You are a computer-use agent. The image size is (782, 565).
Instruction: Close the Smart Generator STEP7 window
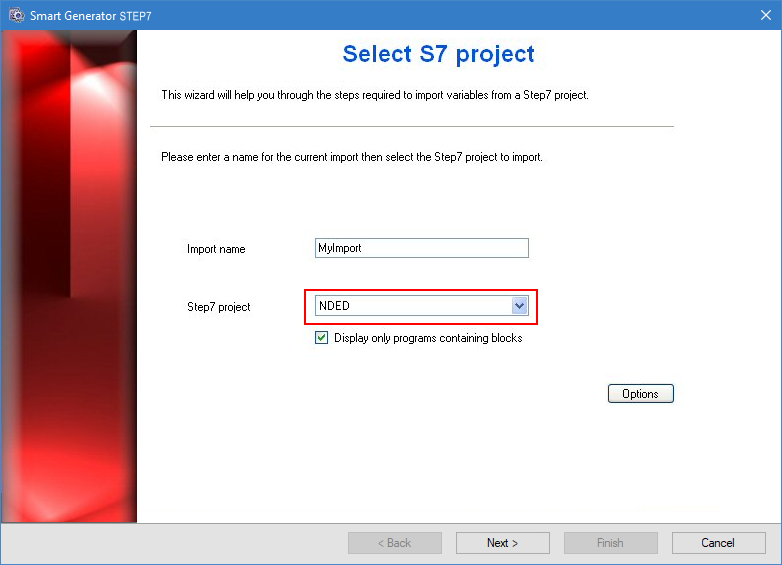click(x=765, y=15)
